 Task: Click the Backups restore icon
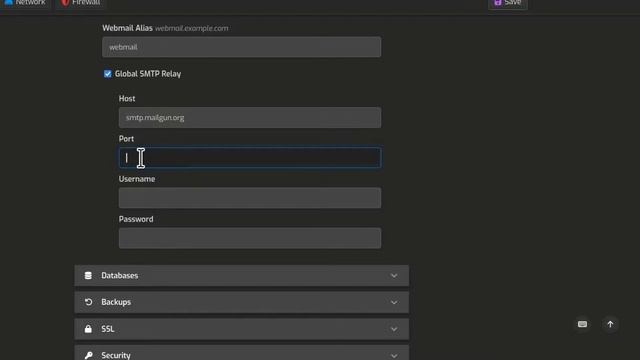(x=88, y=302)
